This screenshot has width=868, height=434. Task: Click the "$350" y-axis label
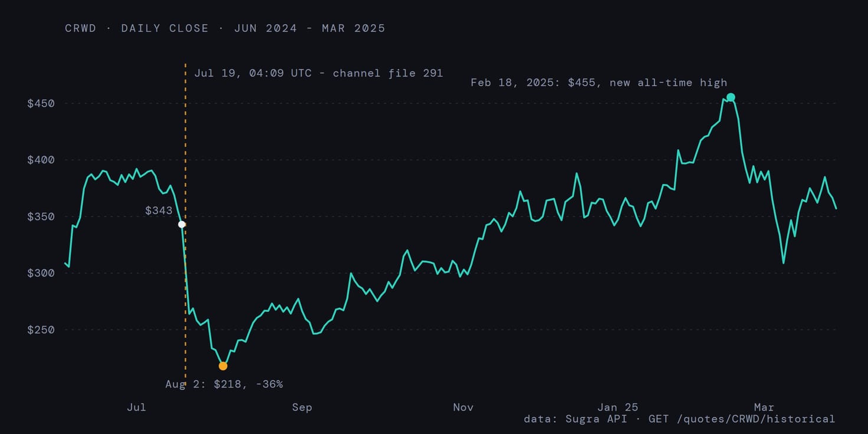41,217
